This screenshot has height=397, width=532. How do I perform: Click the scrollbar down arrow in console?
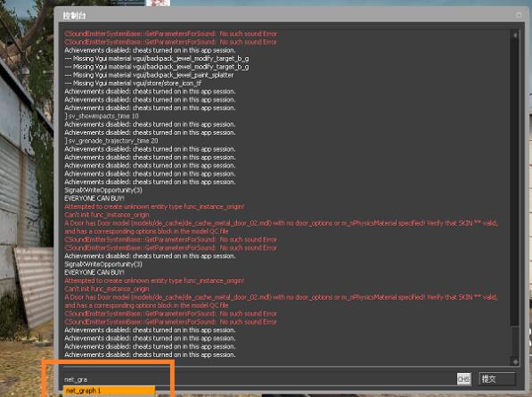(x=515, y=361)
